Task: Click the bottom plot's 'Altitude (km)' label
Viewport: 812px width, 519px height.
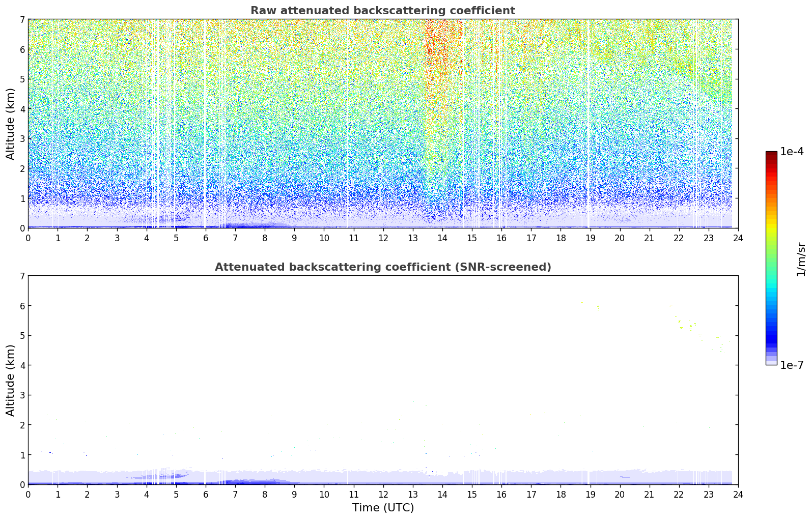Action: coord(11,380)
